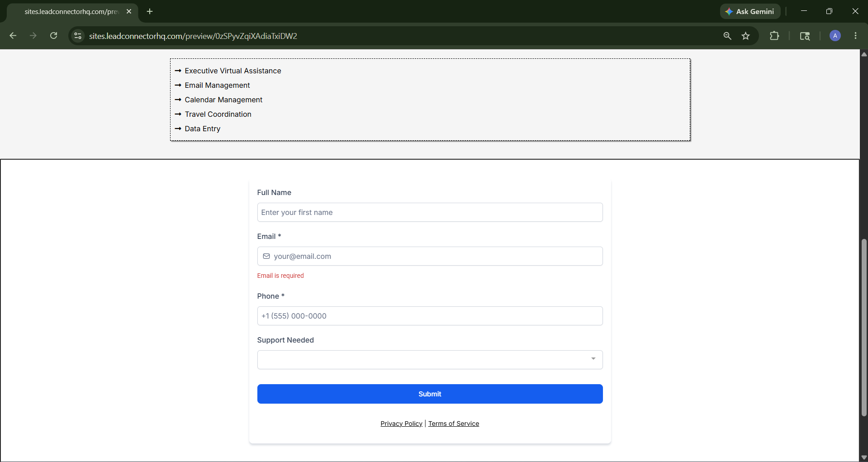Open the zoom magnifier icon in address bar
The image size is (868, 462).
click(x=727, y=36)
